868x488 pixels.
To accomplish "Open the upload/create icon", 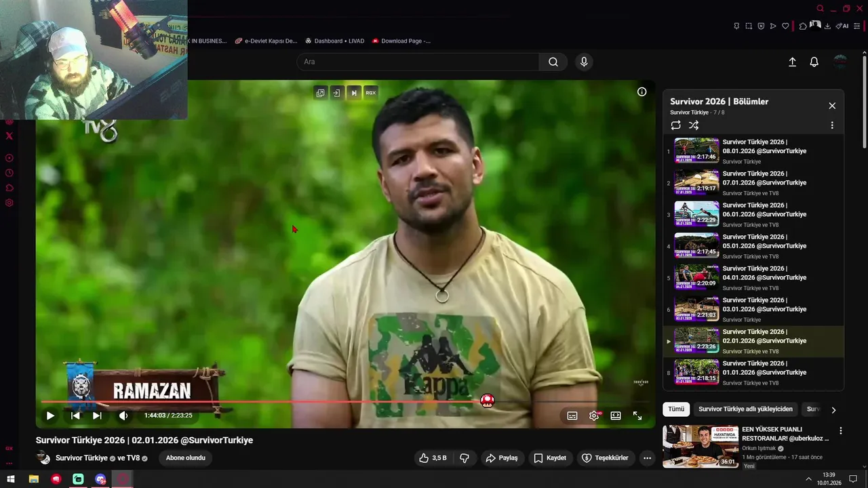I will (792, 62).
